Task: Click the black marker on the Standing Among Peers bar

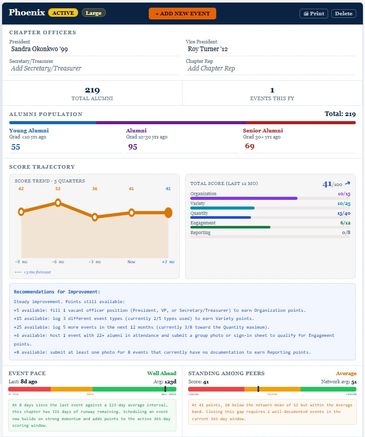Action: click(x=258, y=389)
